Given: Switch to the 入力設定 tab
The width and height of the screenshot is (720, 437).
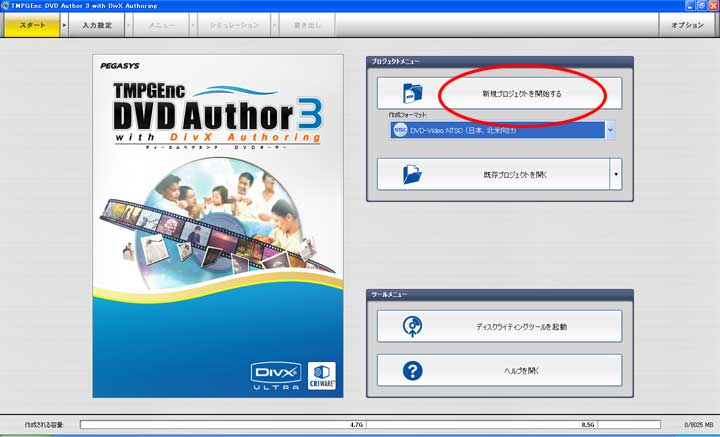Looking at the screenshot, I should [x=97, y=25].
